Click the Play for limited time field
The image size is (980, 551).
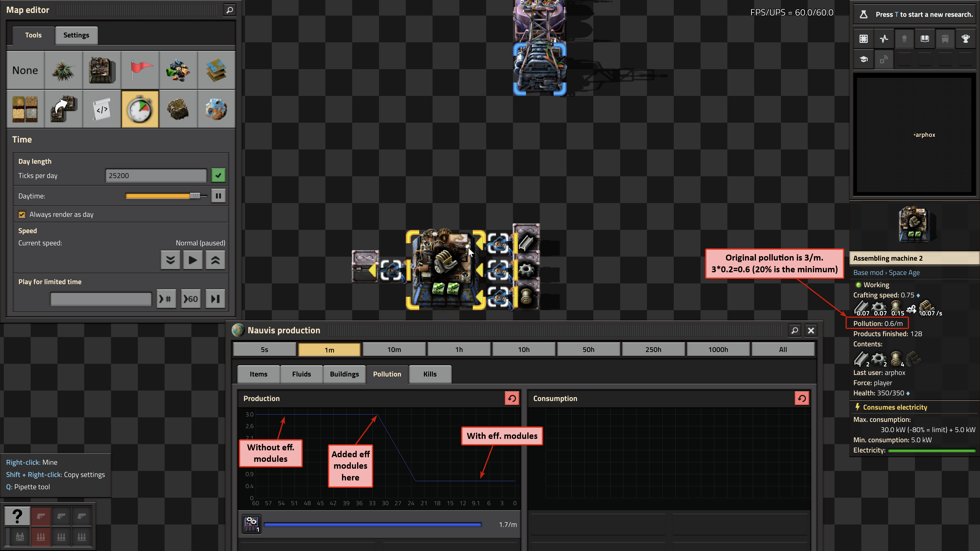click(x=101, y=299)
